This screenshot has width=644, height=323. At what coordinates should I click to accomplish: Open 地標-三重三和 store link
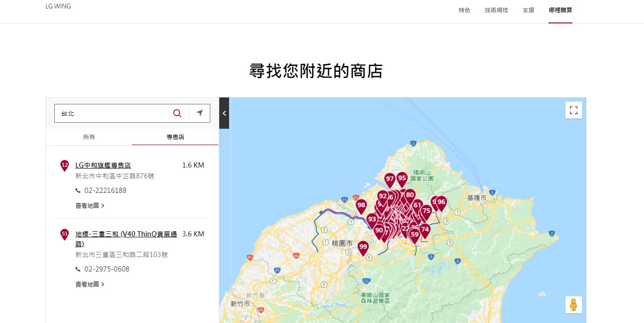tap(126, 239)
